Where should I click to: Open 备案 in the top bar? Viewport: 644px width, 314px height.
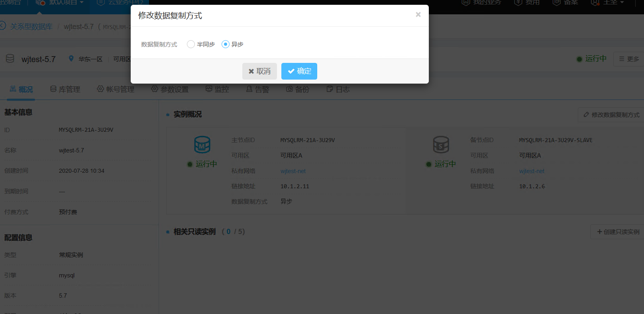coord(565,3)
